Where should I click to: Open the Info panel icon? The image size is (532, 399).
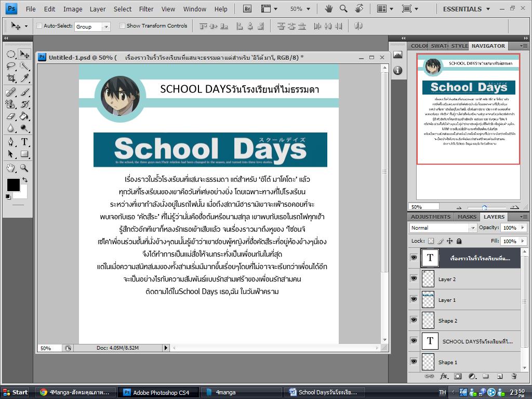click(397, 70)
